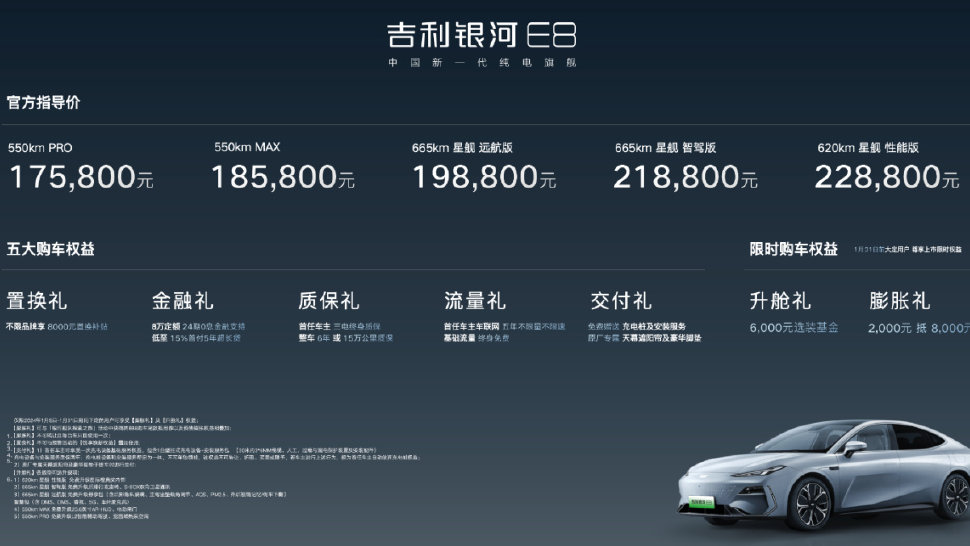
Task: Click the Galaxy E8 car image
Action: (x=824, y=475)
